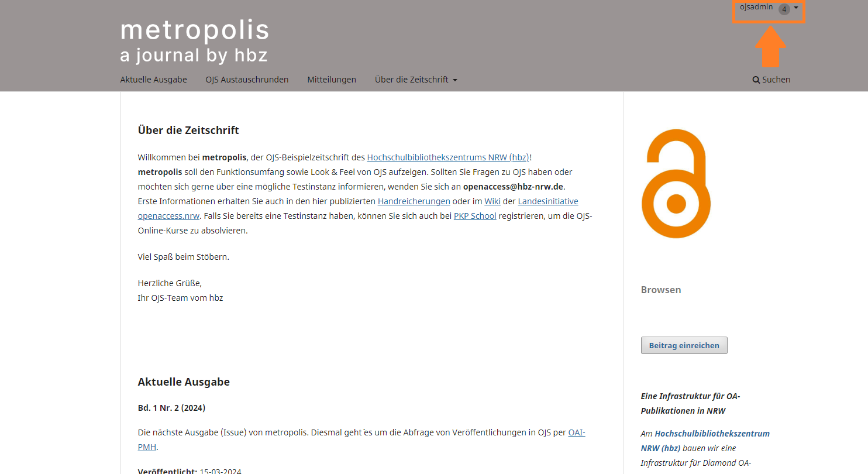Screen dimensions: 868x474
Task: Open Aktuelle Ausgabe in the navigation bar
Action: tap(153, 80)
